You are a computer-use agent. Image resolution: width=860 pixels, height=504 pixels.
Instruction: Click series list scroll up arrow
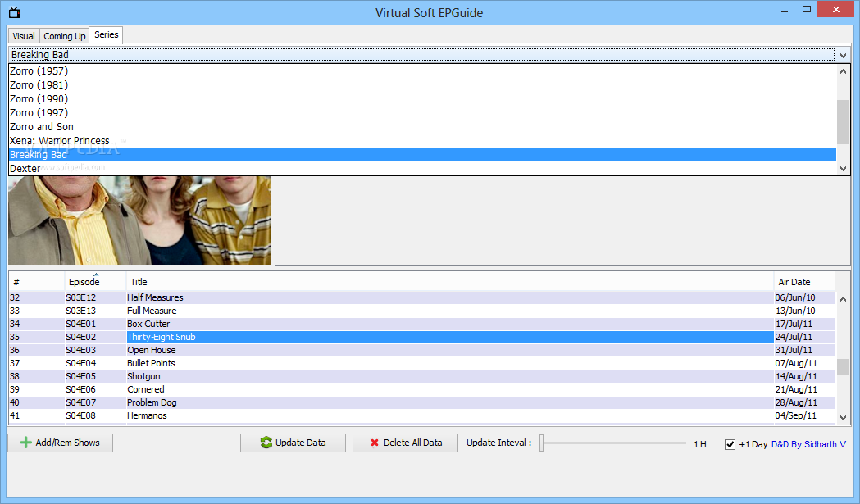(x=843, y=71)
